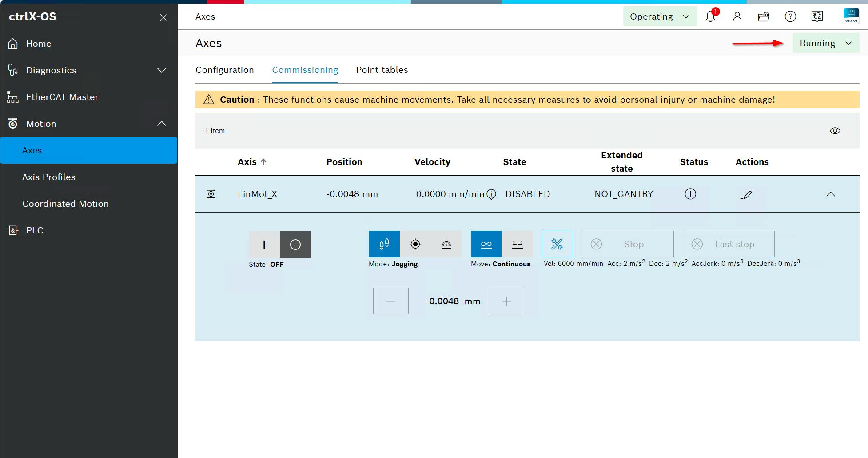Switch to the Point tables tab
This screenshot has height=458, width=868.
point(382,70)
